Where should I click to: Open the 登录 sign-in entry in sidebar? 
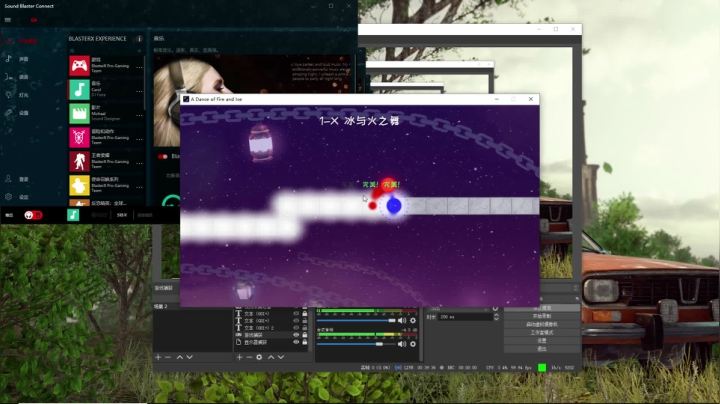coord(18,179)
